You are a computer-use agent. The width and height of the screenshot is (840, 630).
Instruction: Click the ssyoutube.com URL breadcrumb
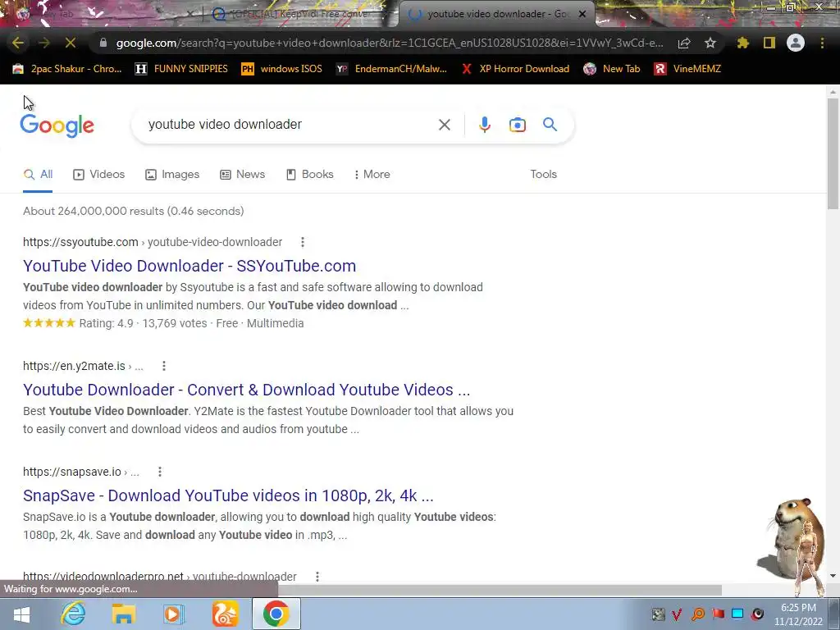(x=152, y=242)
